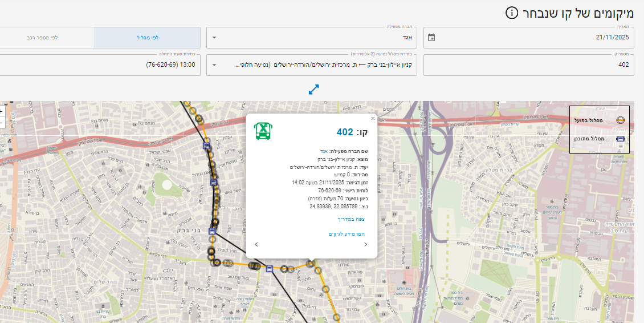644x323 pixels.
Task: Click the green bus icon in popup
Action: tap(262, 131)
